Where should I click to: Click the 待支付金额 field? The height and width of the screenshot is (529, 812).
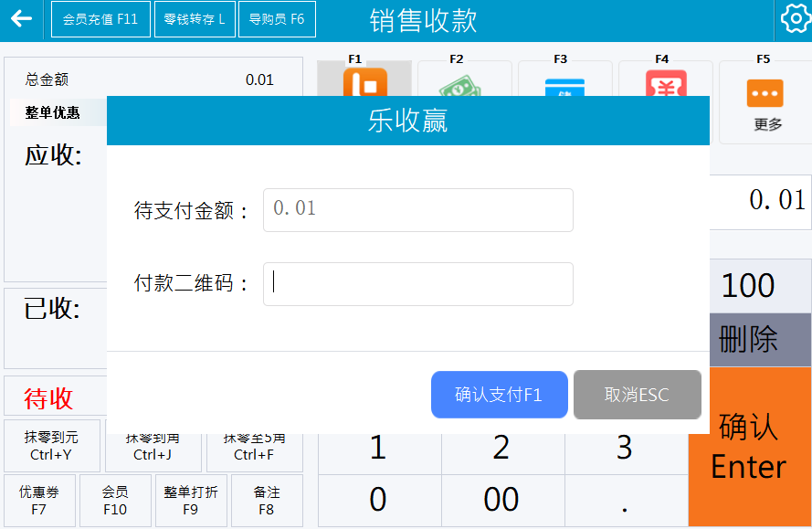click(418, 210)
